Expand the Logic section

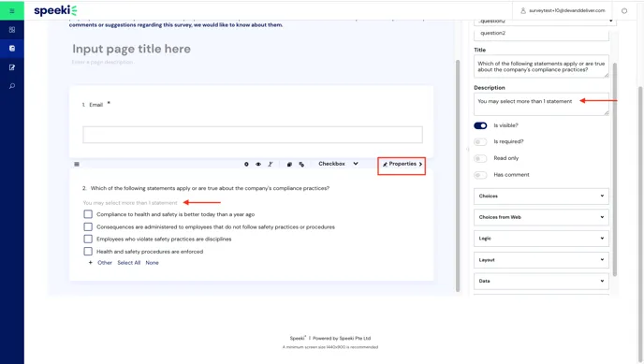click(541, 239)
